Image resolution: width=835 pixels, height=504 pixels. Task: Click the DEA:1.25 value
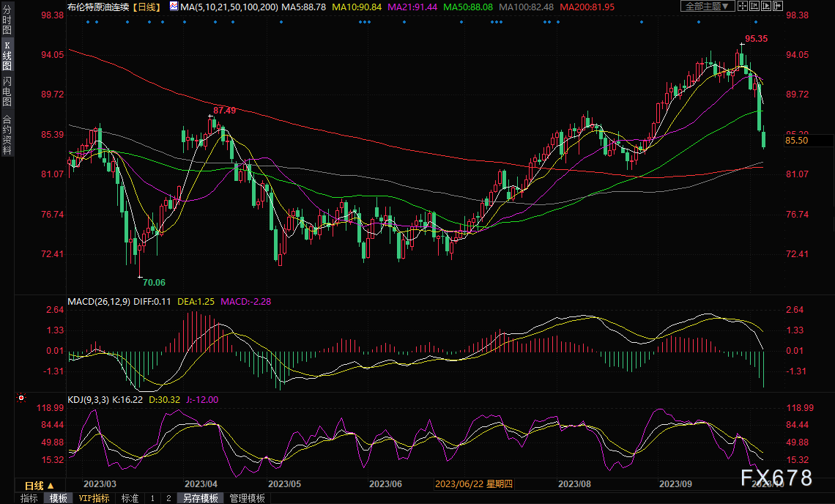point(196,302)
